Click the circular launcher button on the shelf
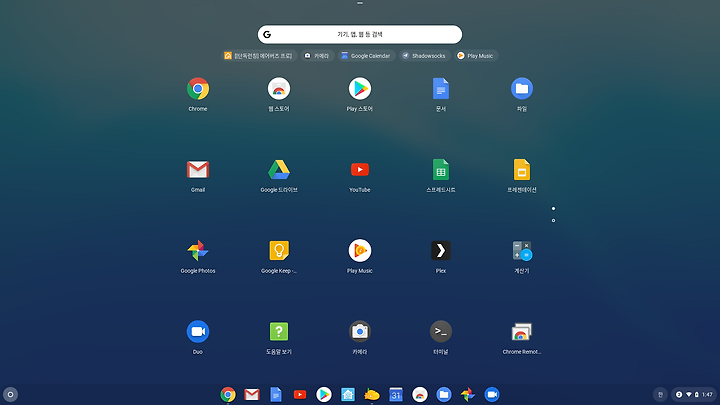Screen dimensions: 720x405 tap(11, 394)
